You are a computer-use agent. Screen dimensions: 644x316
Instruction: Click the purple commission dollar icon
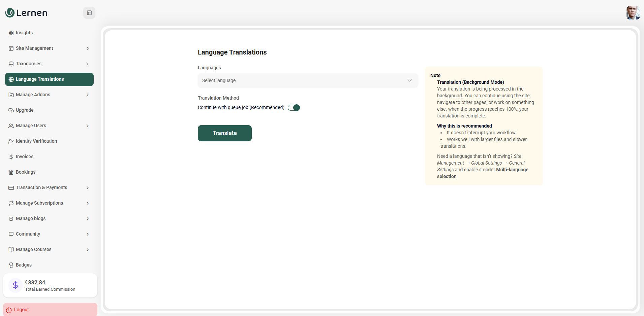(x=16, y=285)
